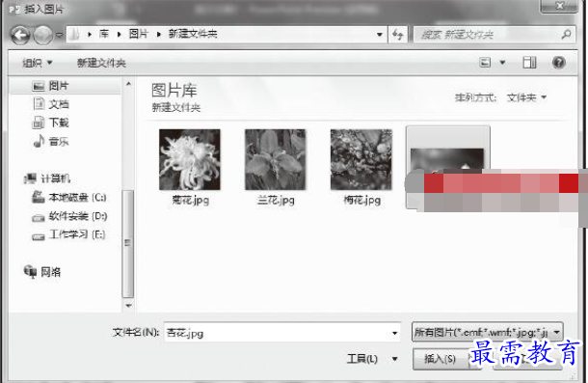This screenshot has width=588, height=383.
Task: Open the 所有图片 file type filter dropdown
Action: 487,332
